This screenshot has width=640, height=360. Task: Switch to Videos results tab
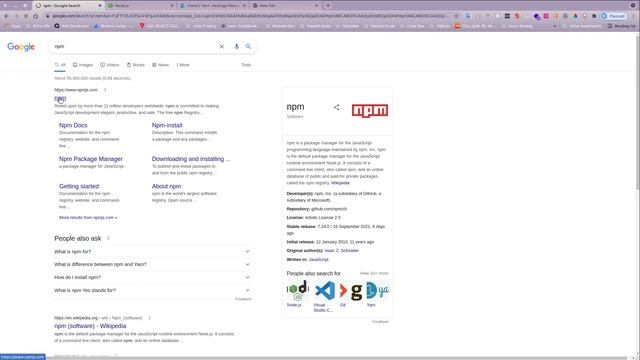110,65
